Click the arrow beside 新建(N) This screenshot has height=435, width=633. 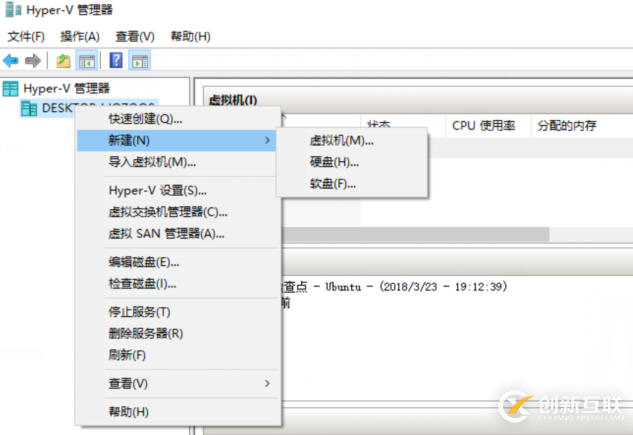[x=267, y=140]
